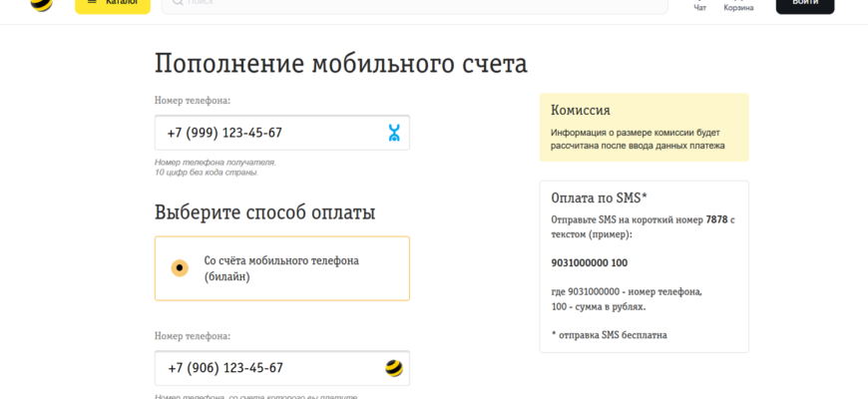868x399 pixels.
Task: Click the Beeline bee icon in the payer field
Action: coord(394,368)
